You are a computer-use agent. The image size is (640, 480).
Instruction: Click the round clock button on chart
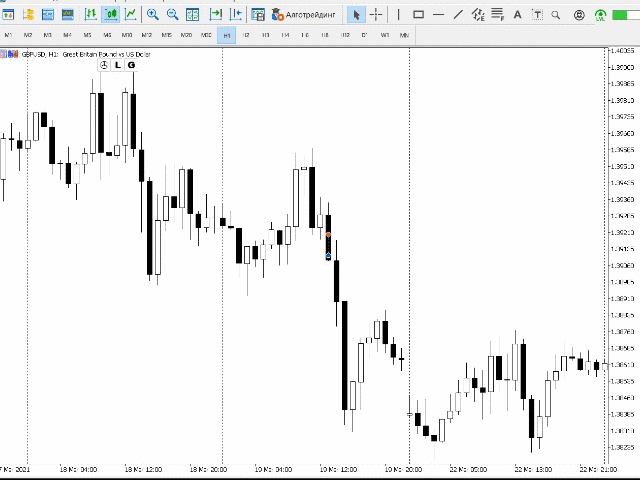click(x=104, y=65)
